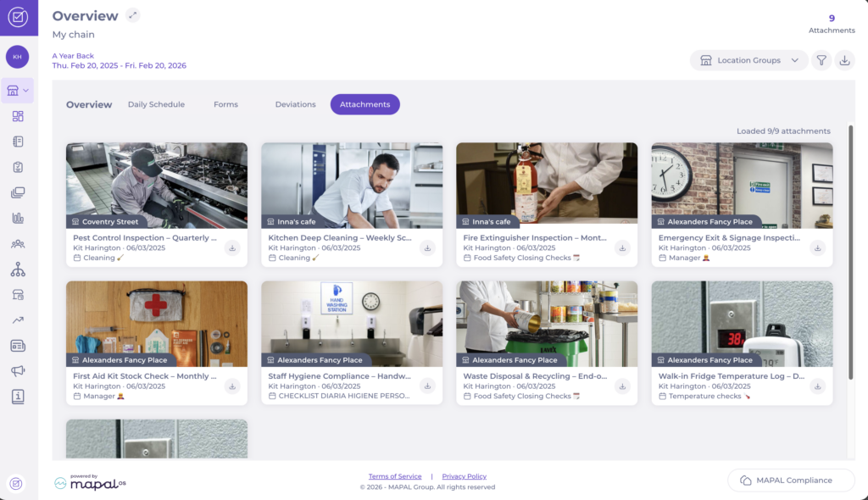Click the MAPAL Compliance button
The width and height of the screenshot is (868, 500).
[x=790, y=480]
